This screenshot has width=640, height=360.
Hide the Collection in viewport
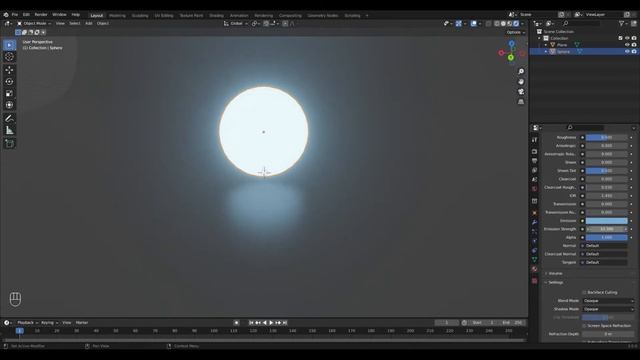coord(627,38)
